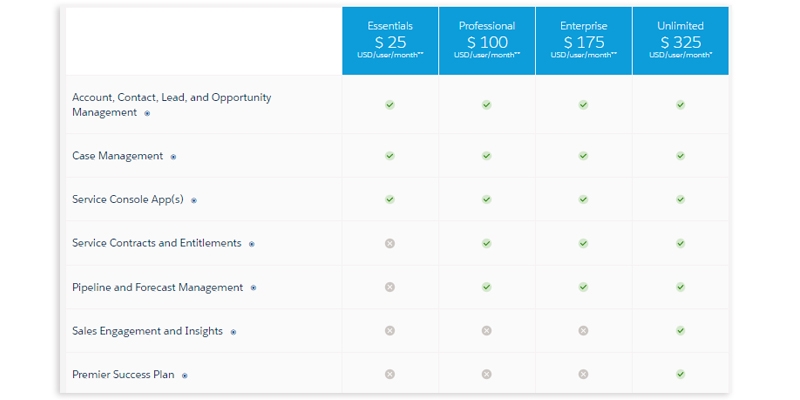Click info icon beside Account, Contact, Lead, and Opportunity Management

click(x=147, y=114)
